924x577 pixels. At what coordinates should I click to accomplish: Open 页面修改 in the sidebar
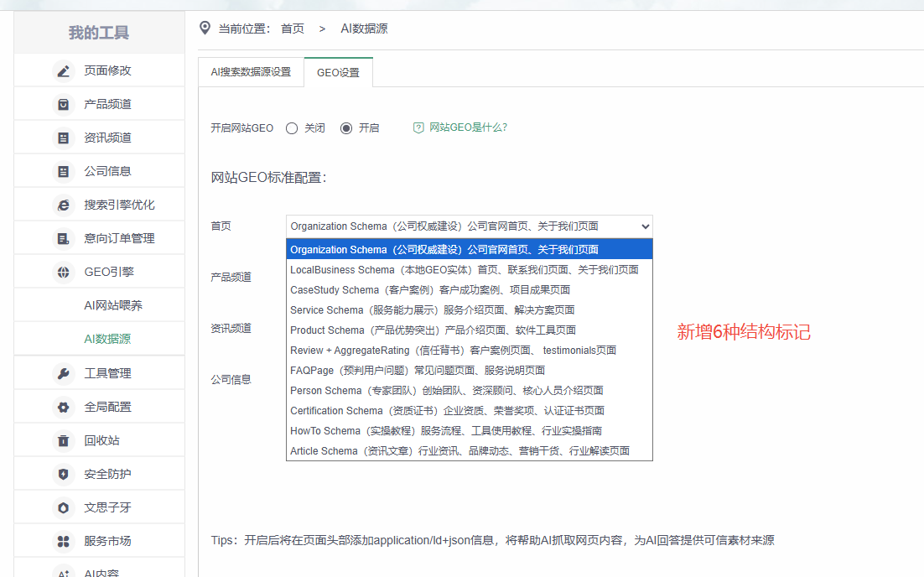pyautogui.click(x=108, y=70)
